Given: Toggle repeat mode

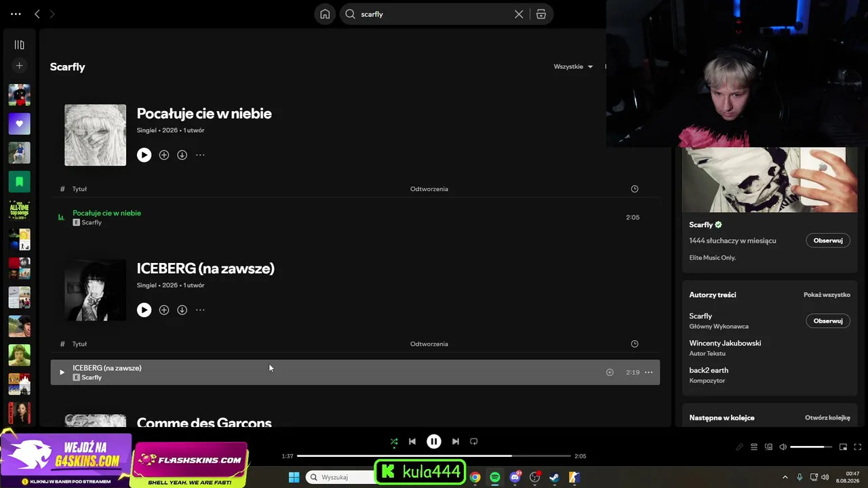Looking at the screenshot, I should pyautogui.click(x=474, y=441).
